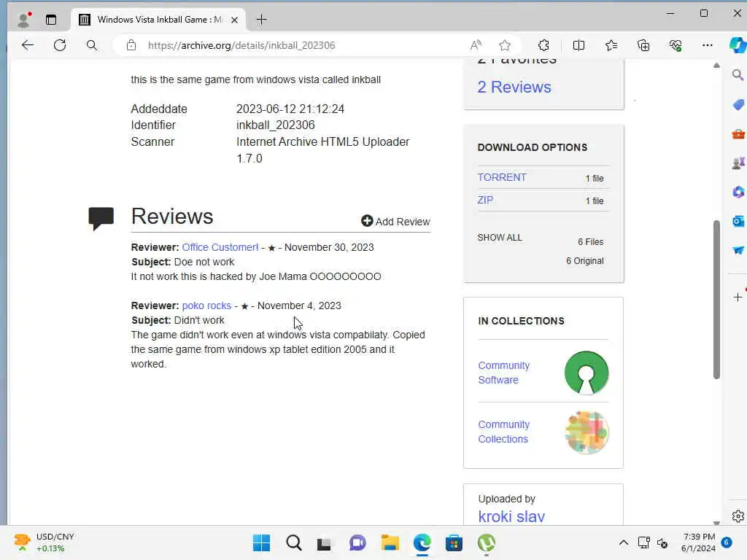Open uploader kroki slav profile
The image size is (747, 560).
(x=511, y=516)
